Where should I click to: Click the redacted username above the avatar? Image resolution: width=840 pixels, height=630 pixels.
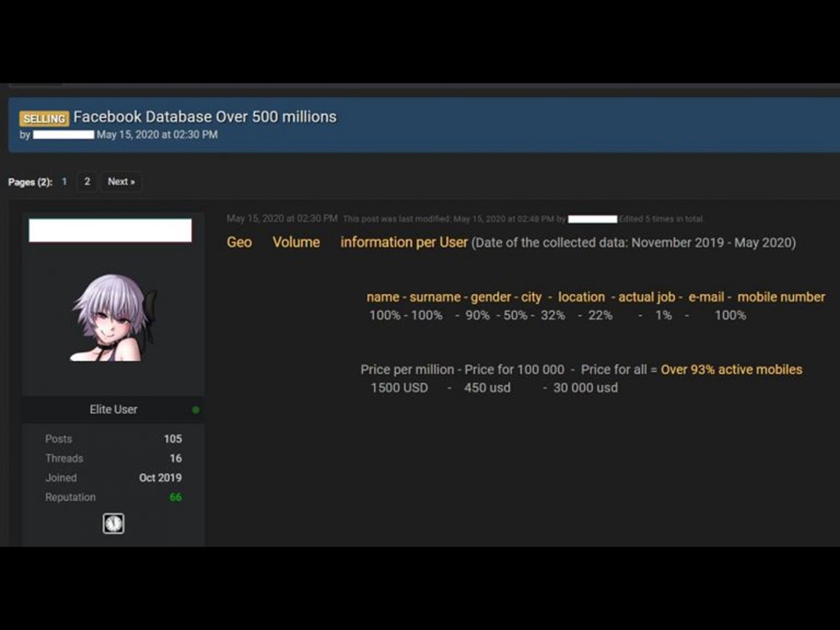(x=110, y=231)
